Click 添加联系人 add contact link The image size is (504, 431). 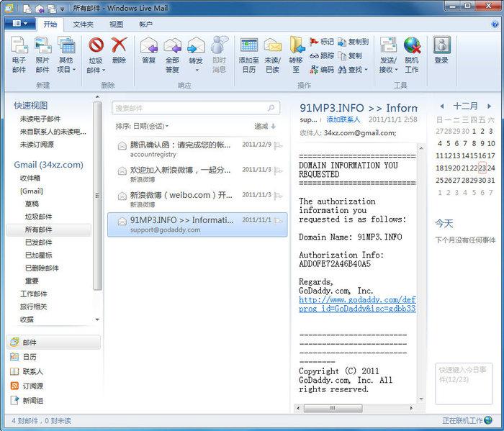pos(343,119)
